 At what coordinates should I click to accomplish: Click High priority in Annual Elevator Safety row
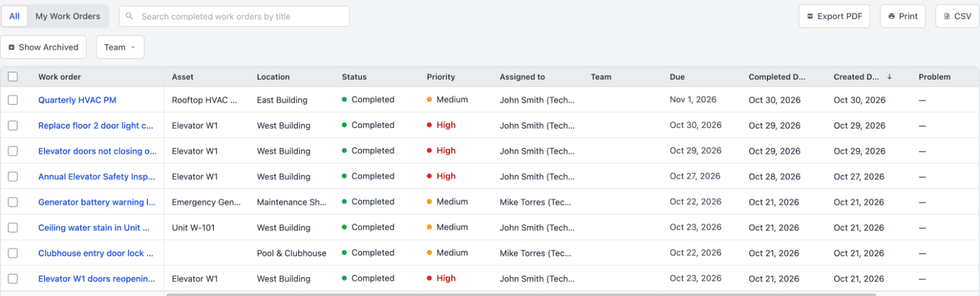click(441, 176)
